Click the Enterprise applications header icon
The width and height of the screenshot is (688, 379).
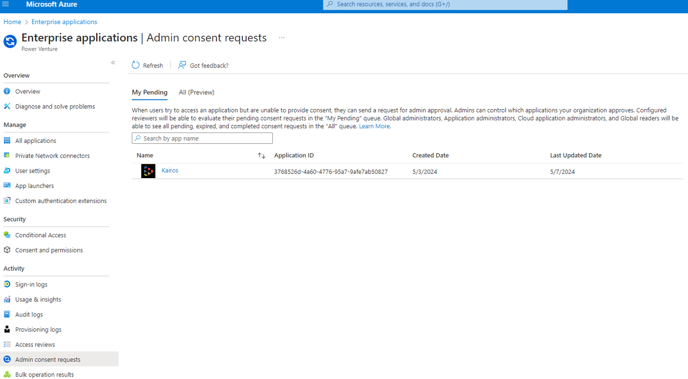coord(10,41)
